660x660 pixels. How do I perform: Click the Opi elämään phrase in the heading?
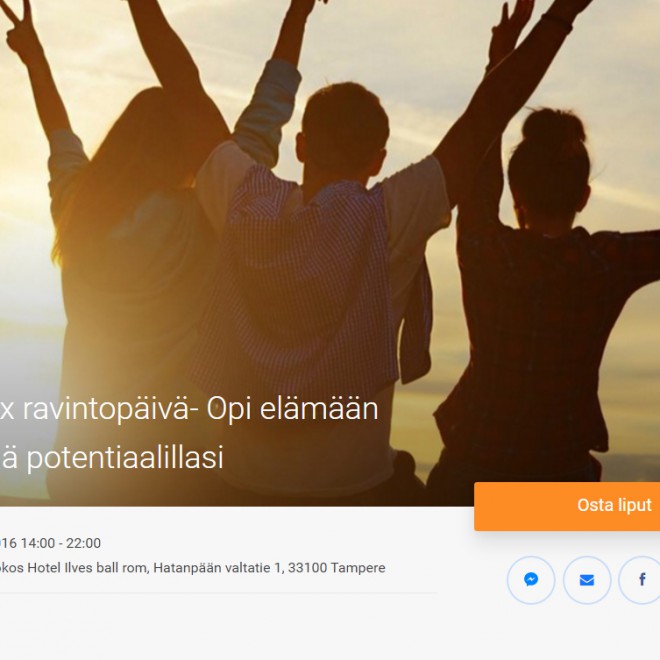pos(293,409)
